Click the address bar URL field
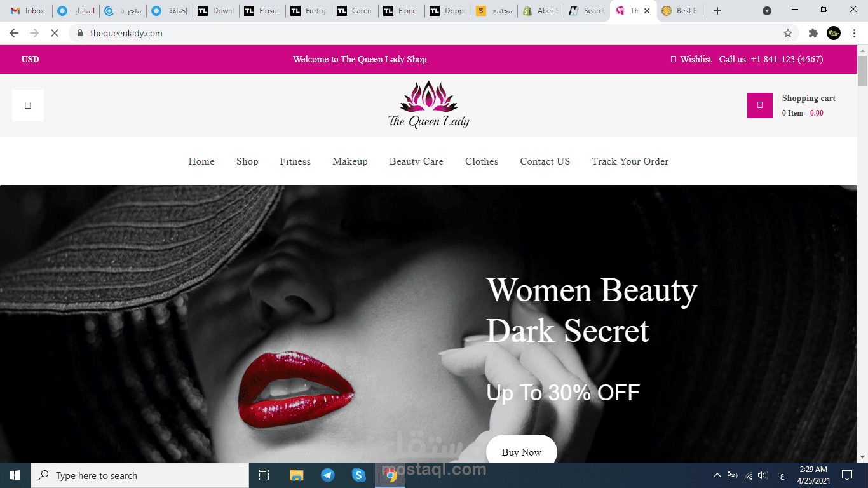This screenshot has height=488, width=868. click(x=432, y=33)
